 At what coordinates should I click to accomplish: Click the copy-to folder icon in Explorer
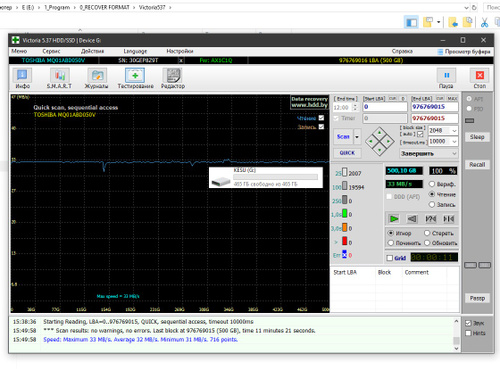point(467,22)
